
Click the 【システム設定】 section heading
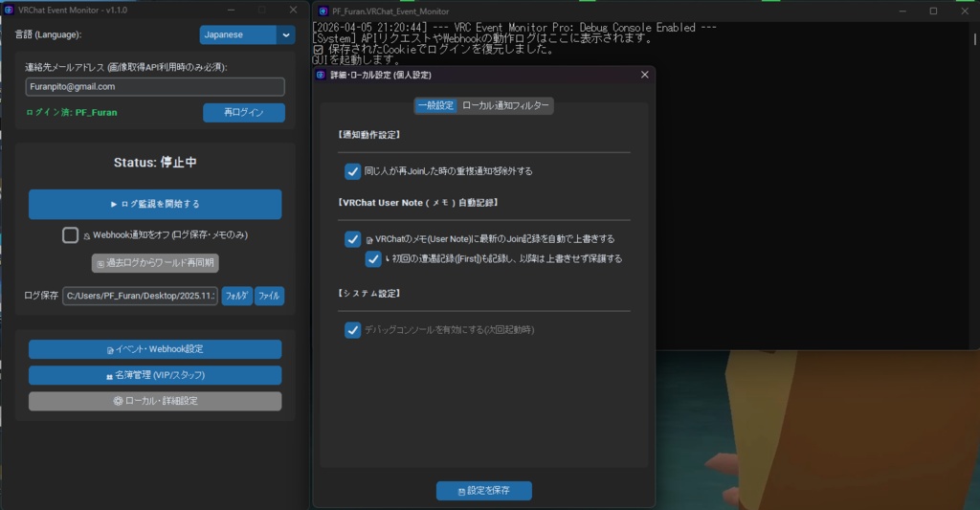coord(368,294)
